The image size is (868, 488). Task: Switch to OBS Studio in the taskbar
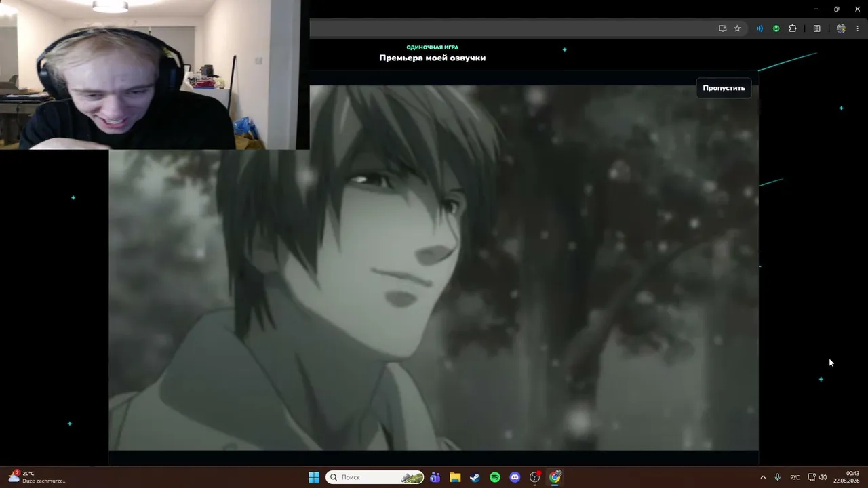(535, 477)
